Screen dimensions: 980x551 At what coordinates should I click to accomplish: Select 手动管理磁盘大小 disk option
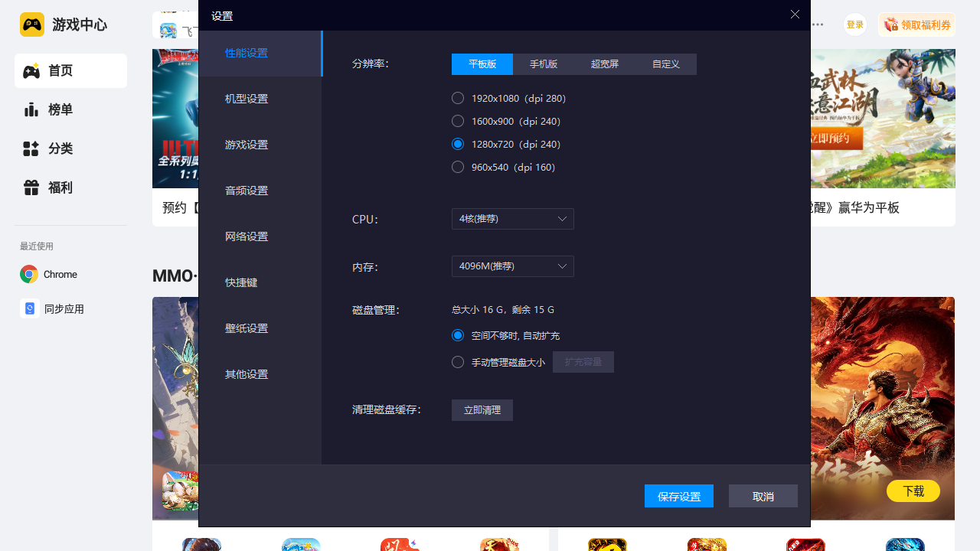pyautogui.click(x=498, y=362)
